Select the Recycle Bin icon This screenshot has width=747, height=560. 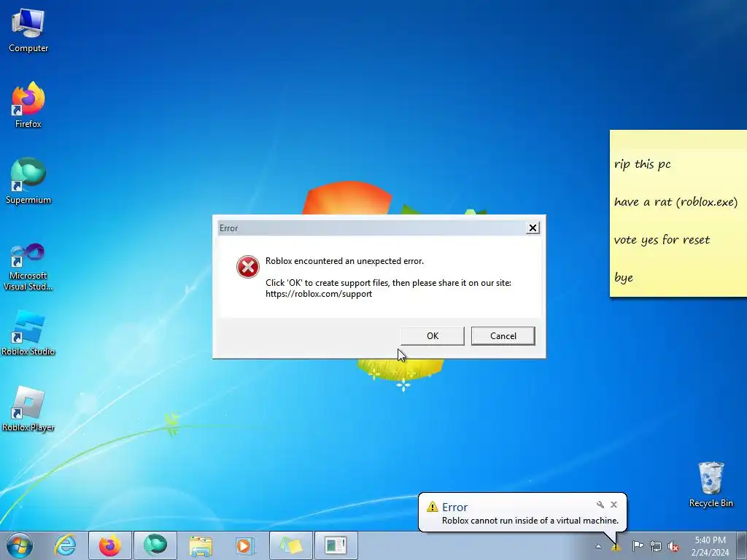click(711, 484)
